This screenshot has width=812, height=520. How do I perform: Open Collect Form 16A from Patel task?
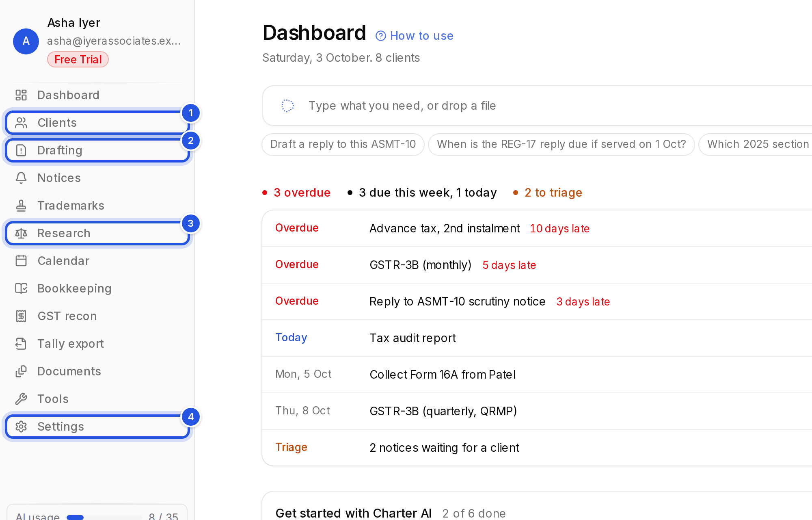[x=537, y=375]
